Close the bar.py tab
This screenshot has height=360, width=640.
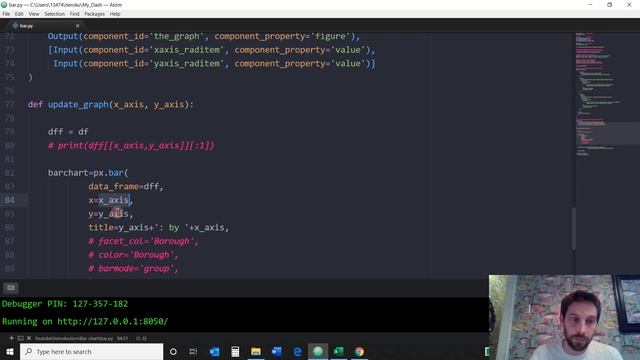(78, 26)
